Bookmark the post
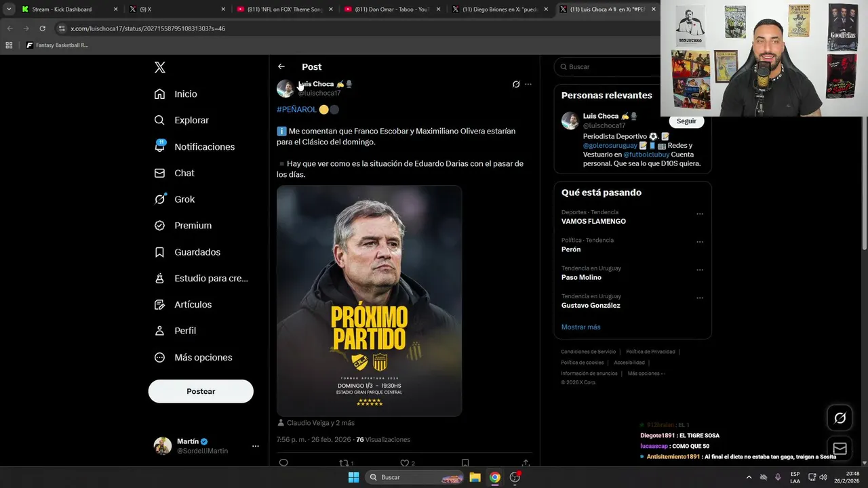868x488 pixels. pyautogui.click(x=465, y=463)
